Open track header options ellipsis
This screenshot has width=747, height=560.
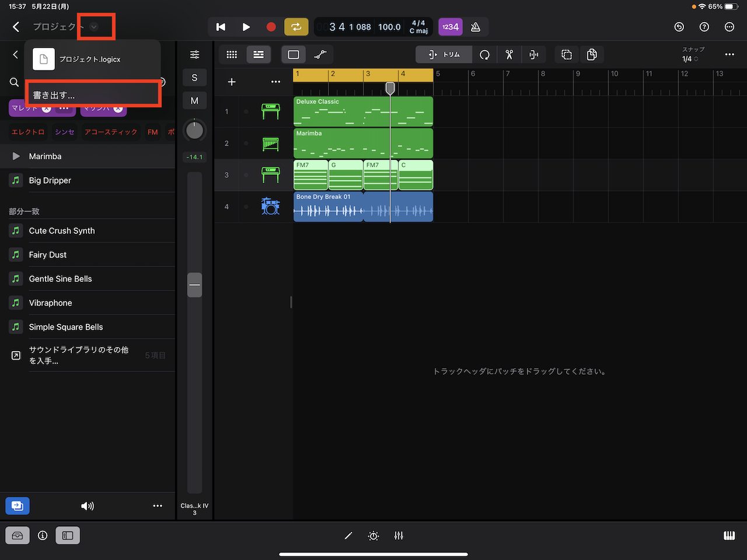[x=275, y=82]
